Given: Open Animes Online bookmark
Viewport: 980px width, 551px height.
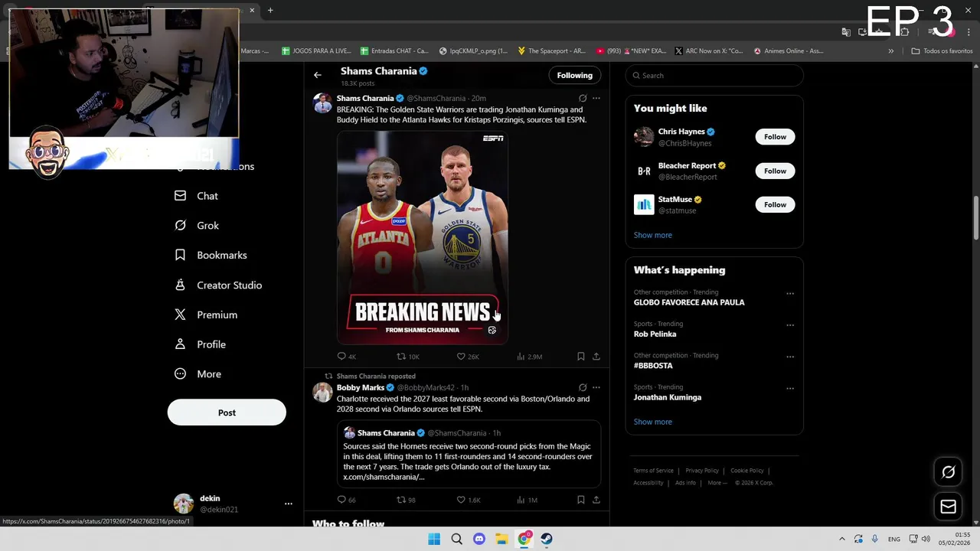Looking at the screenshot, I should tap(789, 51).
